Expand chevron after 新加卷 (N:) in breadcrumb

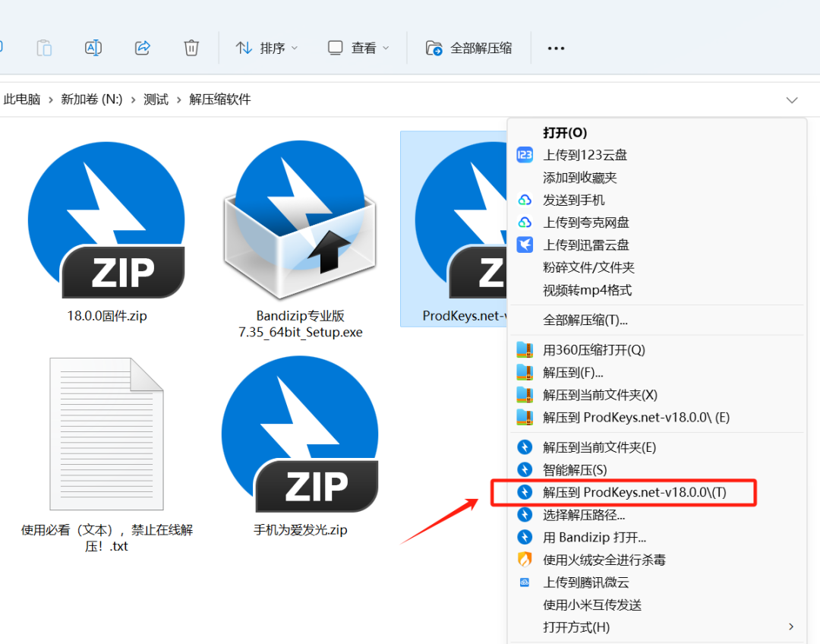pyautogui.click(x=133, y=100)
